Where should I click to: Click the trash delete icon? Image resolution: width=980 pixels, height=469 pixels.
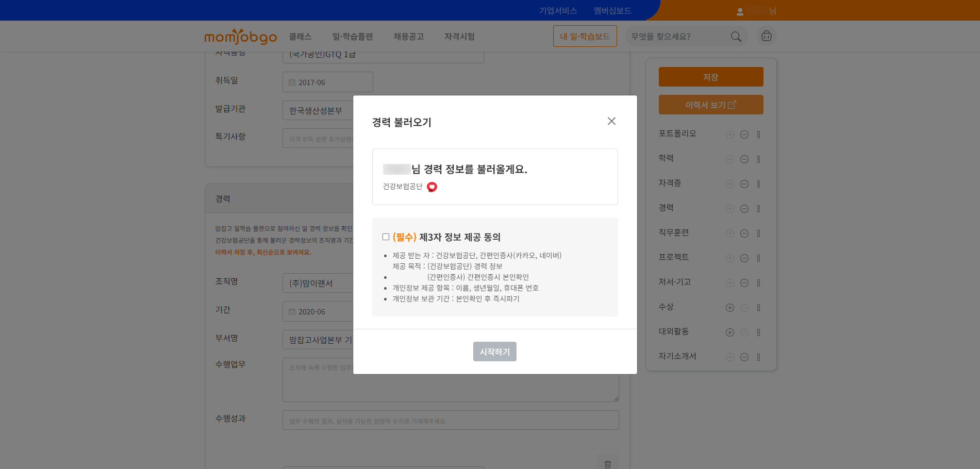point(607,464)
